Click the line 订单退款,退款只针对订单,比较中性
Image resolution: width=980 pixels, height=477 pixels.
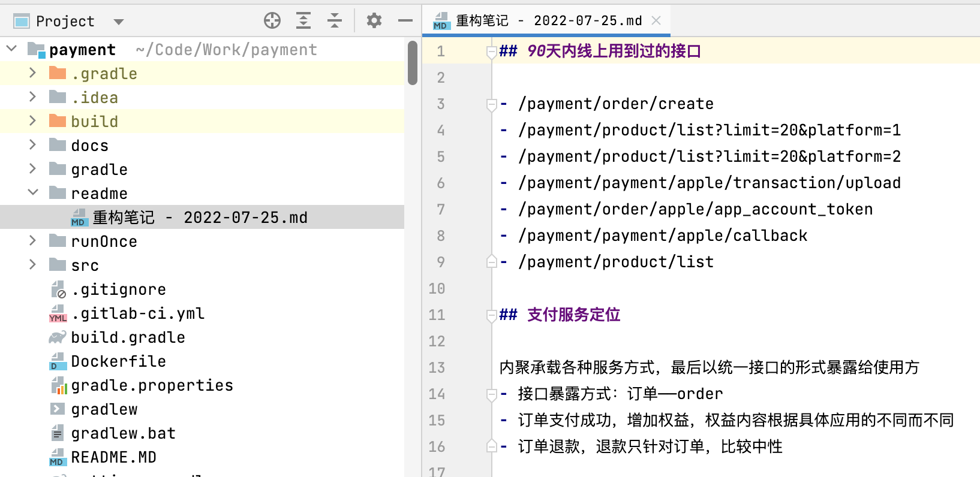(650, 446)
